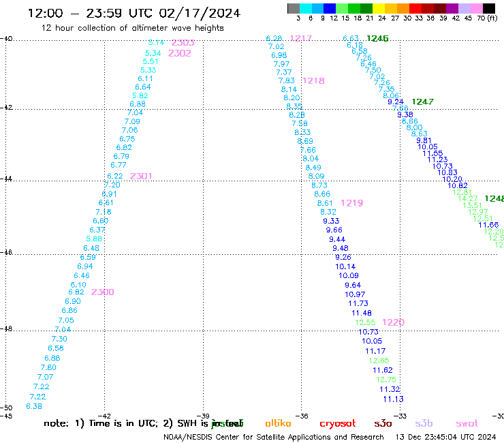Pick the orange swatch in the legend bar

(403, 8)
